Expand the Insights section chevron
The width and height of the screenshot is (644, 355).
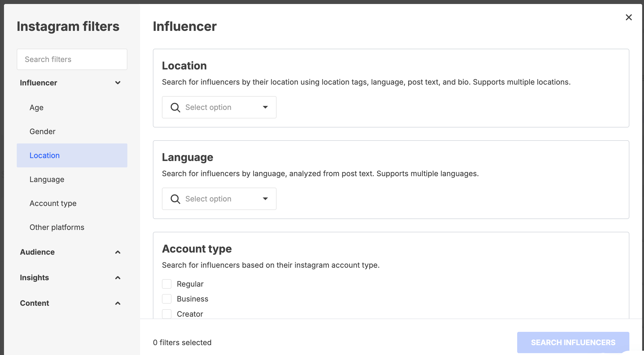pyautogui.click(x=118, y=278)
